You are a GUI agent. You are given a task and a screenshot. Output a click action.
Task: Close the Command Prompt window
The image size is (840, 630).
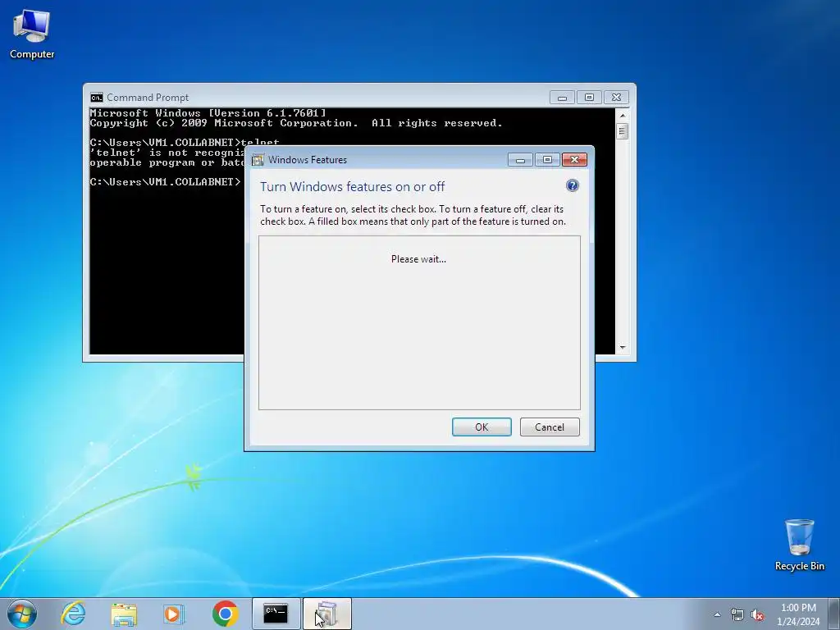[616, 97]
